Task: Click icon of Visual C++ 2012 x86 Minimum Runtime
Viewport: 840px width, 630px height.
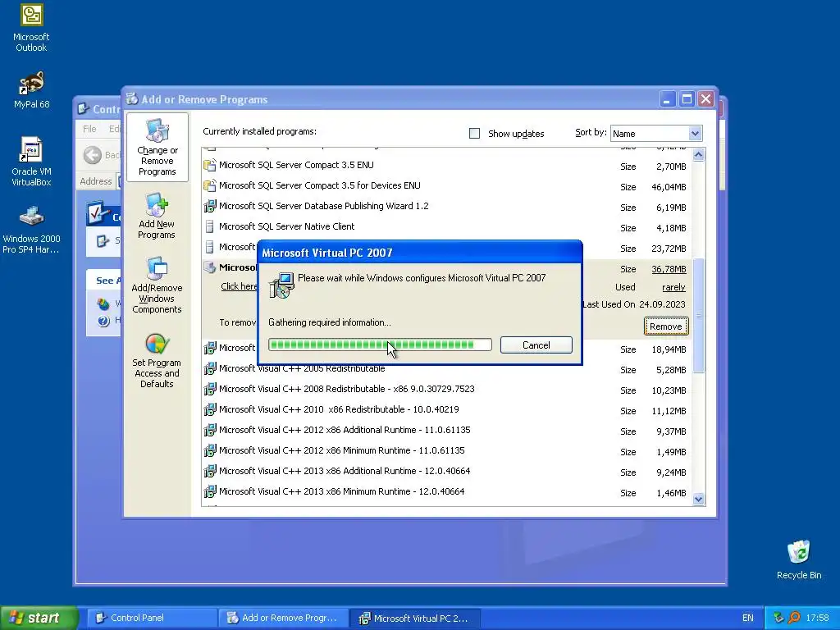Action: pyautogui.click(x=210, y=450)
